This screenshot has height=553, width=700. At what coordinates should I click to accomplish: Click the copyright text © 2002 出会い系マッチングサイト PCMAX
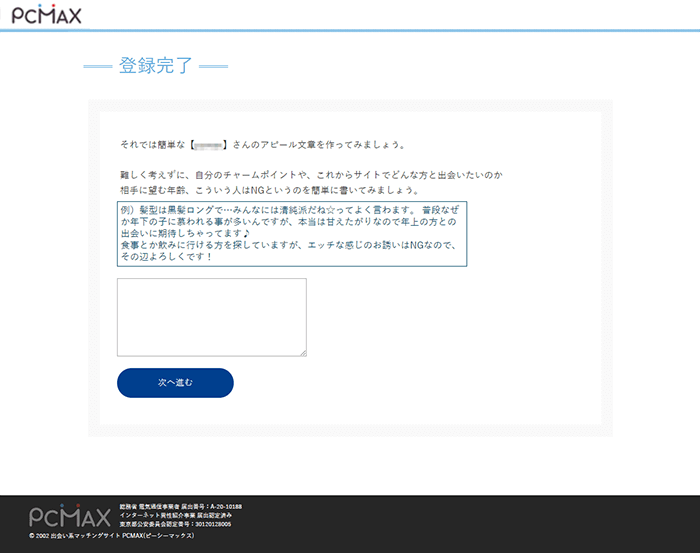click(x=112, y=536)
